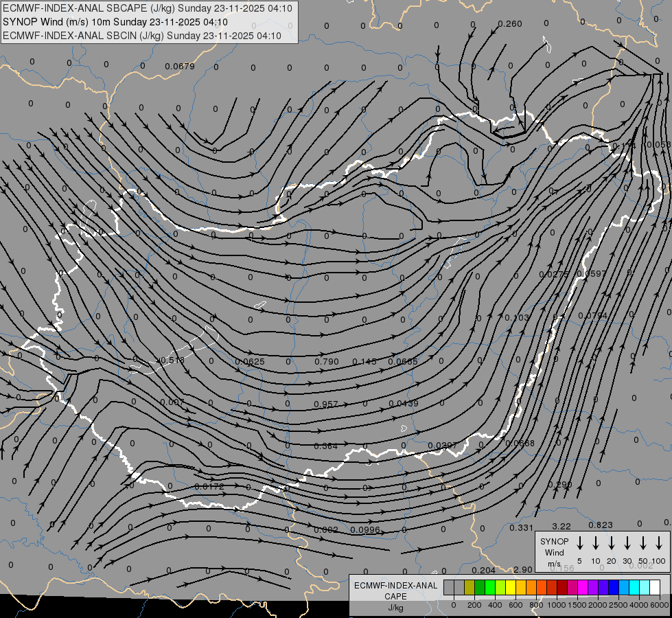The width and height of the screenshot is (672, 618).
Task: Click the SBCAPE title line at top
Action: click(148, 8)
